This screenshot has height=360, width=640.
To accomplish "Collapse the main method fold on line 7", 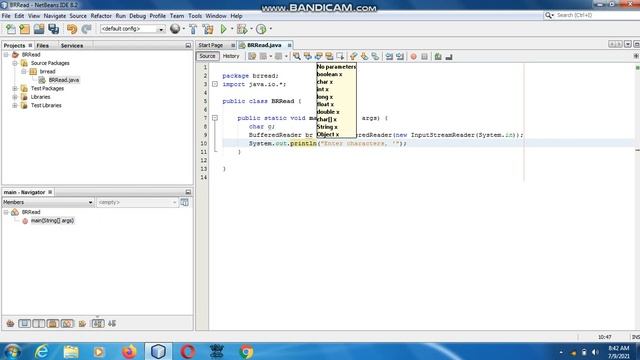I will [215, 118].
